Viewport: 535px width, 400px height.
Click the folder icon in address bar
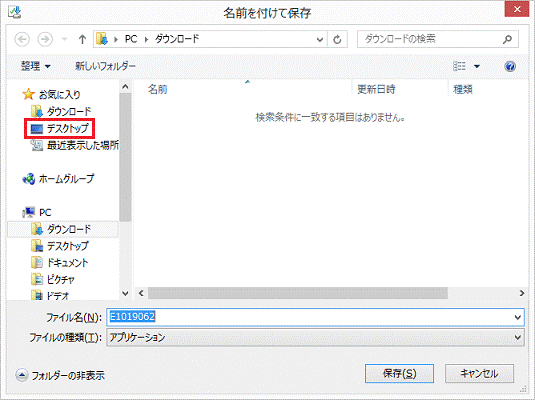(102, 39)
